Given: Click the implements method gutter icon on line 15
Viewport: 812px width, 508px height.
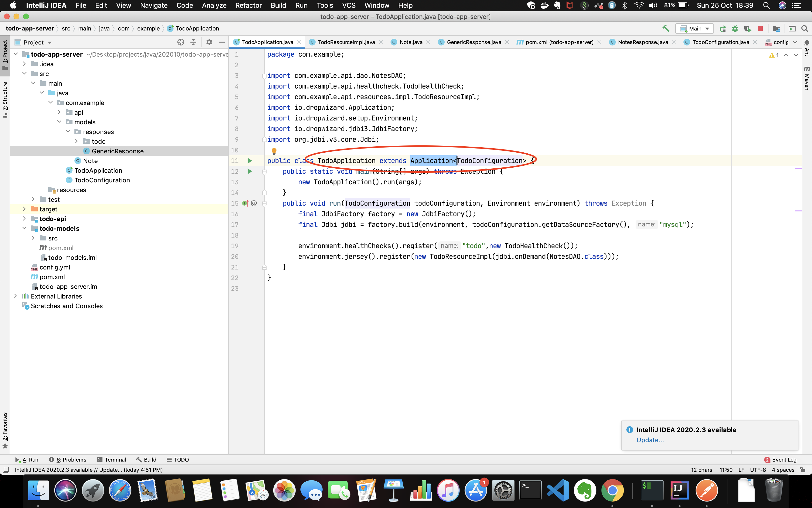Looking at the screenshot, I should pos(245,203).
